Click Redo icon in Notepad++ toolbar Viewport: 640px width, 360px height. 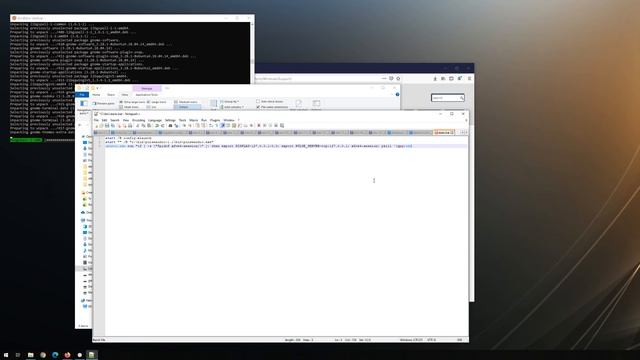click(163, 126)
